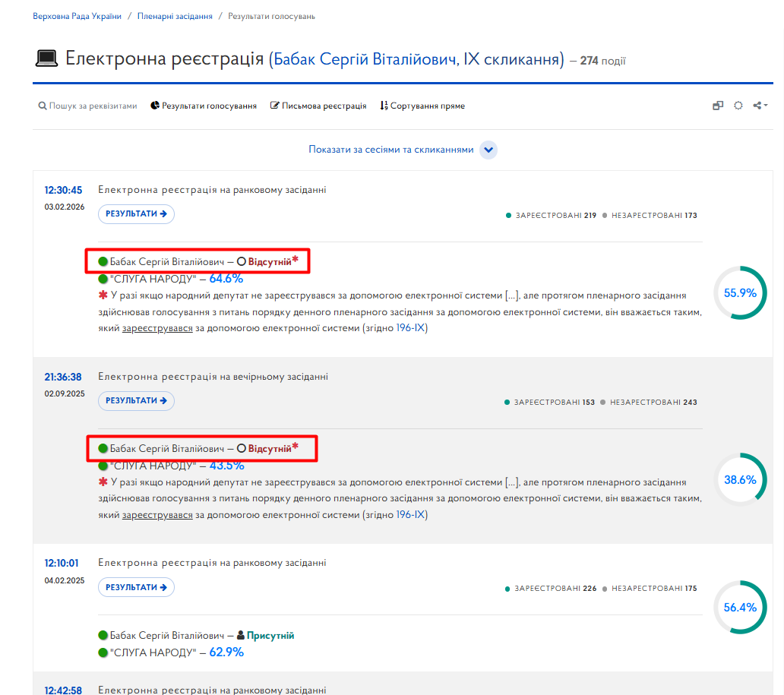The width and height of the screenshot is (784, 695).
Task: Open Пленарні засідання breadcrumb link
Action: [175, 16]
